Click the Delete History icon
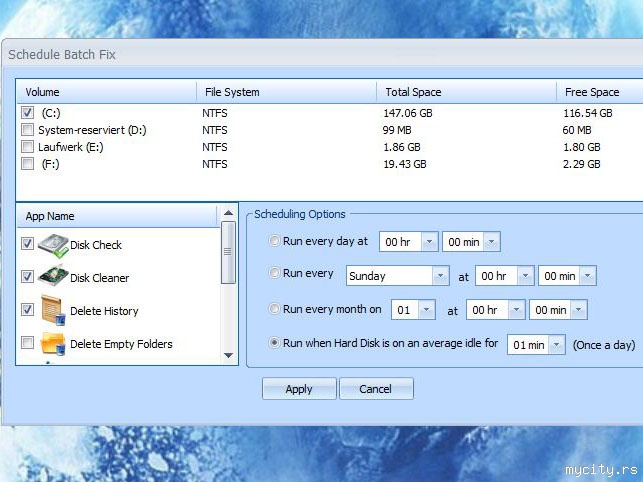 (53, 310)
